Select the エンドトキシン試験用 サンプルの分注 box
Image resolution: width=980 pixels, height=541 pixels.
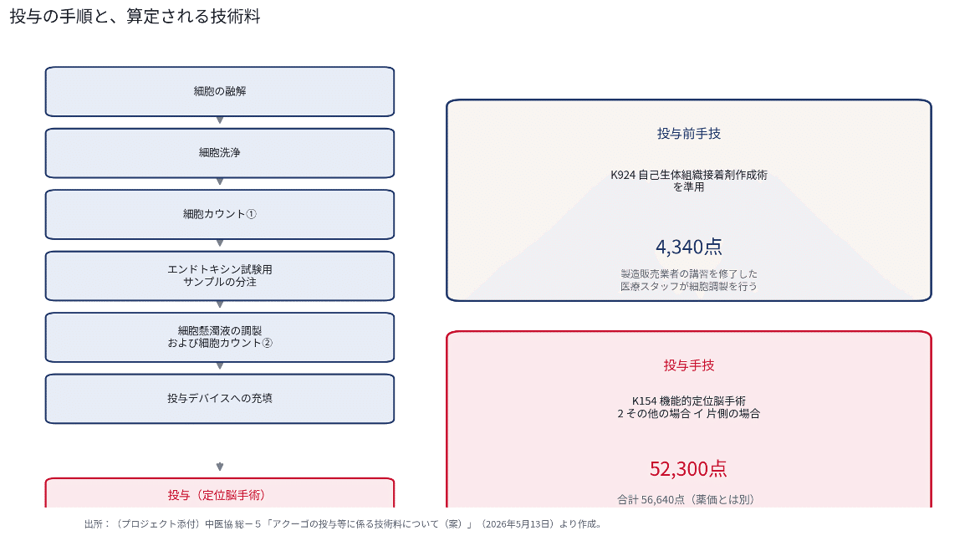coord(220,276)
